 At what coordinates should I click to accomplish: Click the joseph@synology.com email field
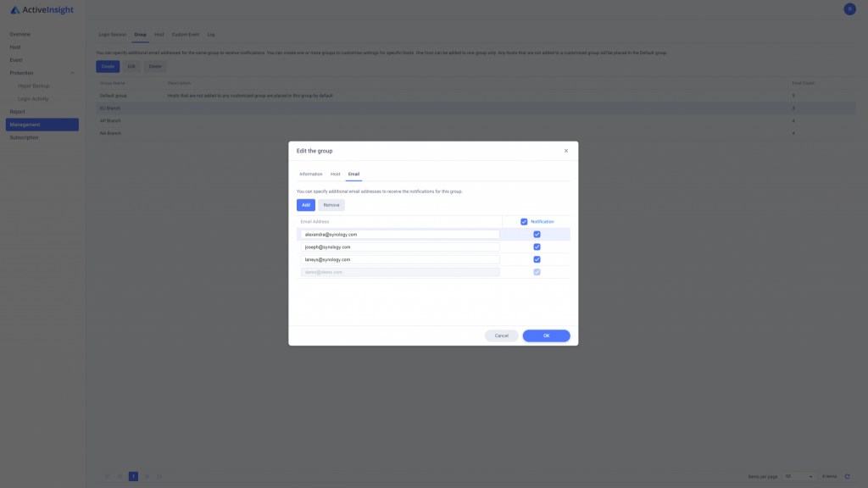point(400,247)
